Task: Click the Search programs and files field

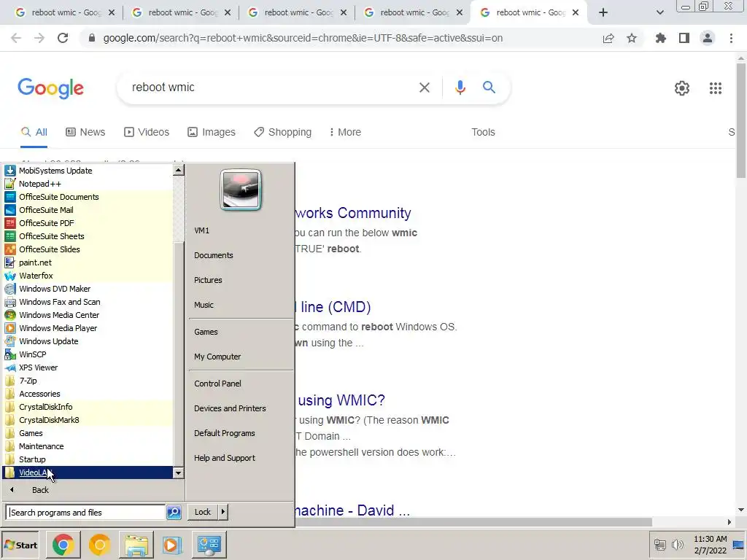Action: click(86, 513)
